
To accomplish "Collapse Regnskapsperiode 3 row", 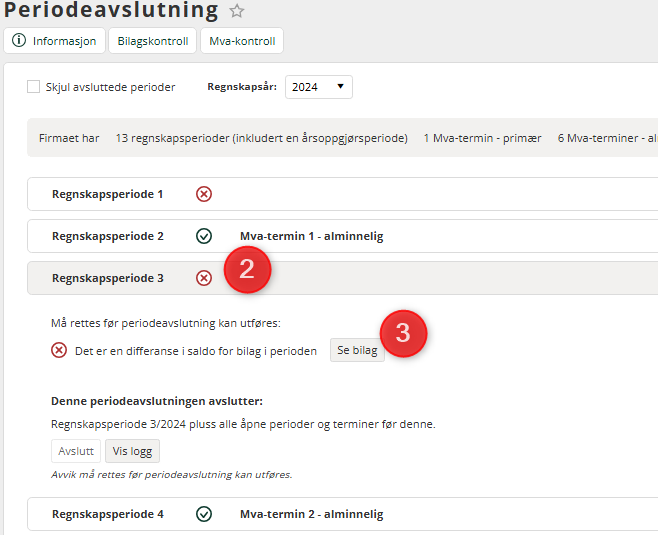I will point(342,278).
